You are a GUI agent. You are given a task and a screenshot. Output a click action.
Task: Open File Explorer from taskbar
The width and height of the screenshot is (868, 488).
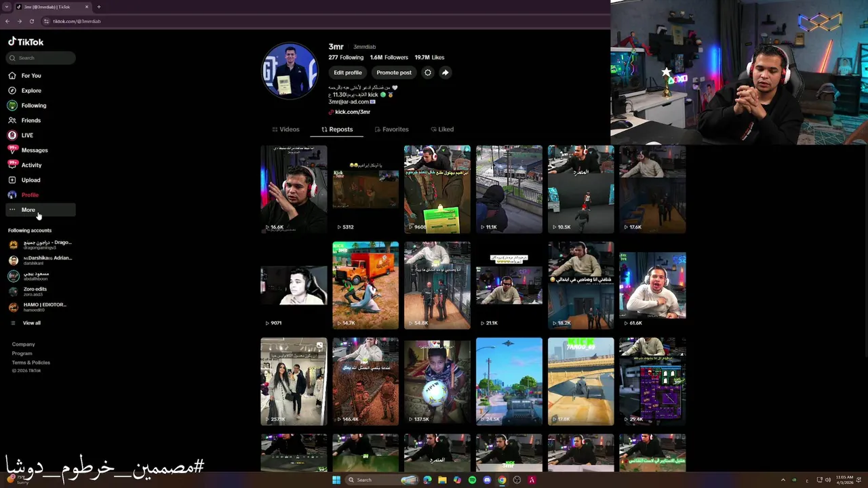(442, 480)
